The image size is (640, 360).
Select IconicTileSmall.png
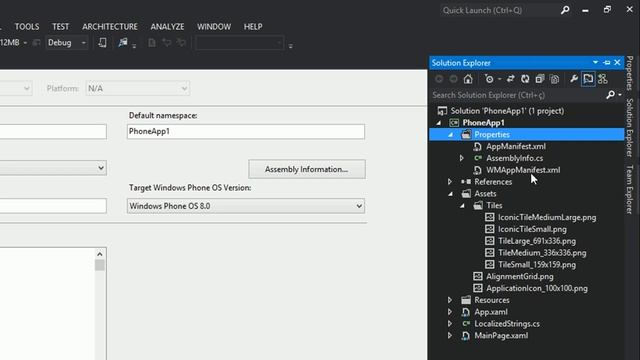click(x=532, y=229)
